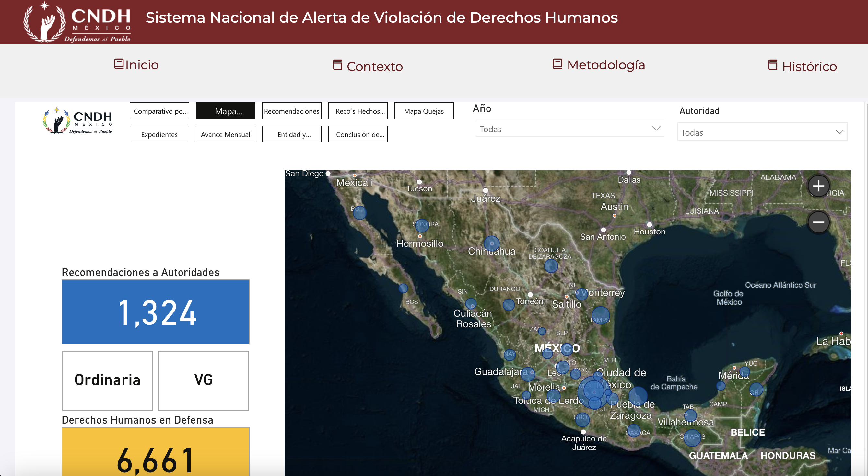Click the icon beside Contexto
This screenshot has height=476, width=868.
pyautogui.click(x=337, y=65)
